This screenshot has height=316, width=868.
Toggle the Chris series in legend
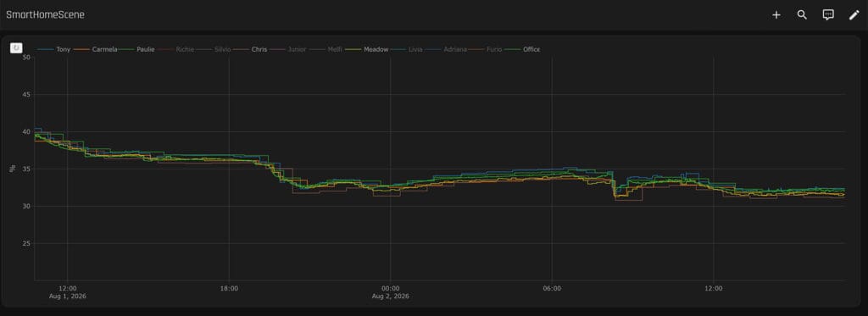(250, 49)
